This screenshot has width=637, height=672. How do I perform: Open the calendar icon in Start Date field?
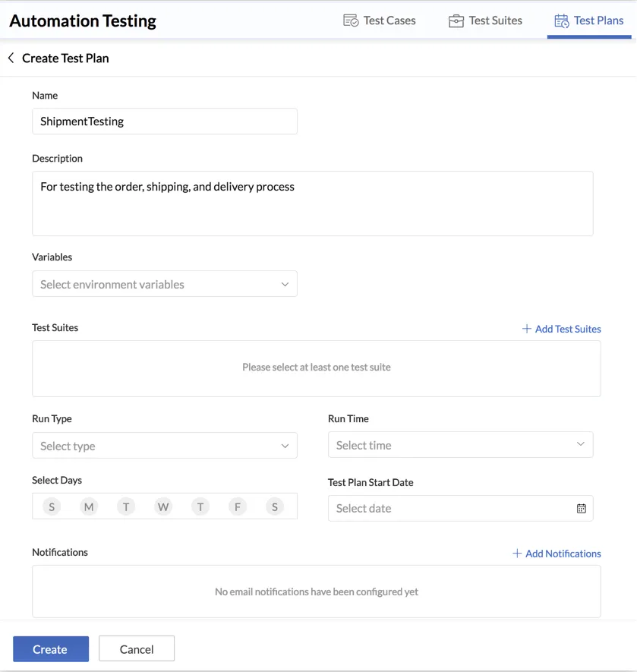(582, 508)
